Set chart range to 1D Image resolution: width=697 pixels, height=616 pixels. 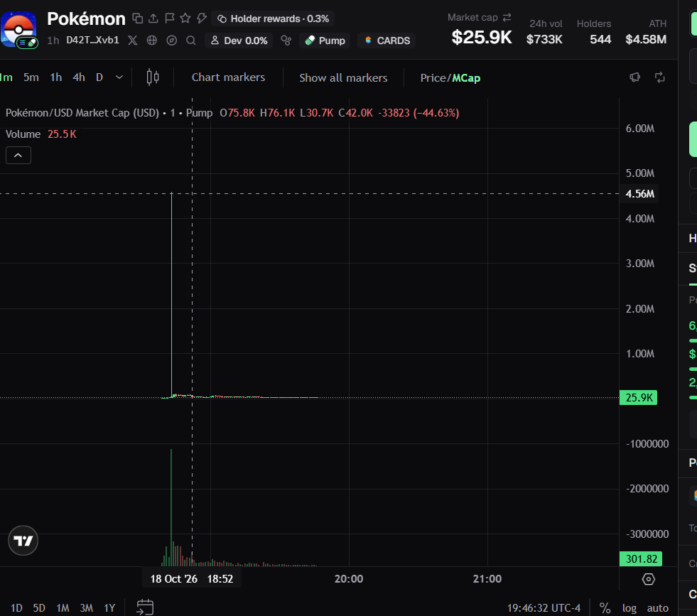click(16, 608)
